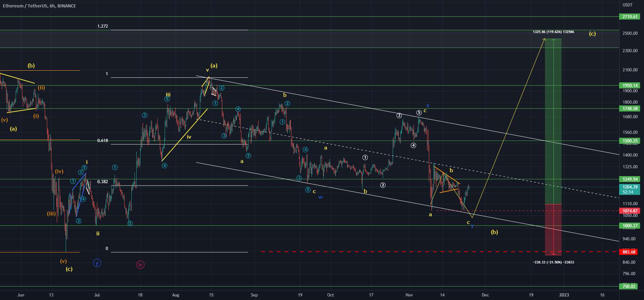644x300 pixels.
Task: Click the circled red iv wave label
Action: (141, 264)
